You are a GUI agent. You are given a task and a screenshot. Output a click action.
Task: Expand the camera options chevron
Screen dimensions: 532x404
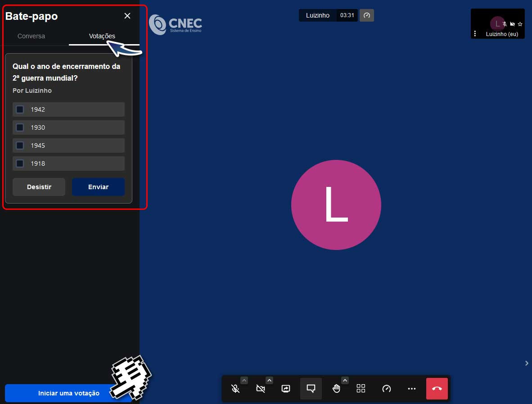[x=269, y=380]
